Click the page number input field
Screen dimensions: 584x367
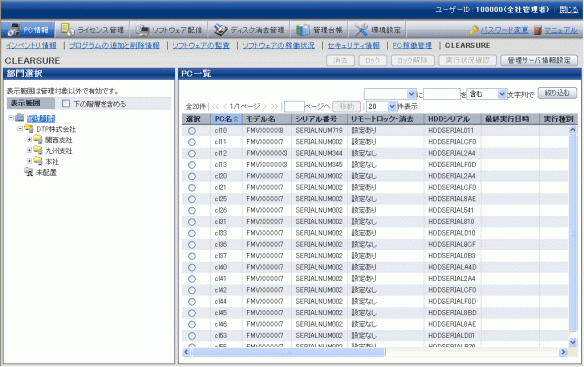[x=294, y=107]
